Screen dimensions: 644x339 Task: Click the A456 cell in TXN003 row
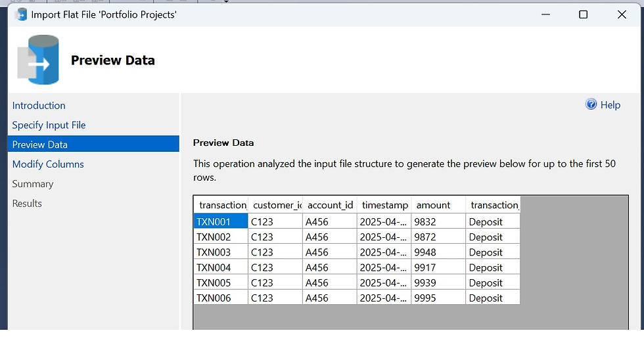tap(330, 252)
